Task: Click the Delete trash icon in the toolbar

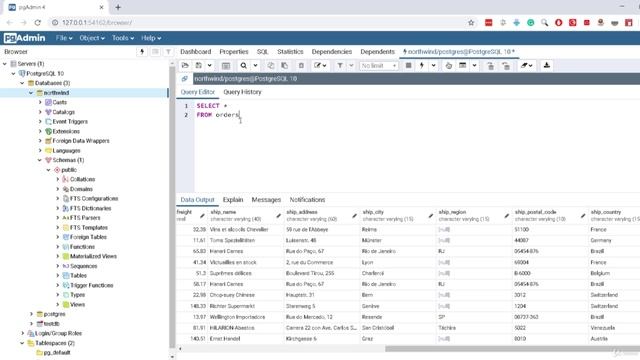Action: (301, 65)
